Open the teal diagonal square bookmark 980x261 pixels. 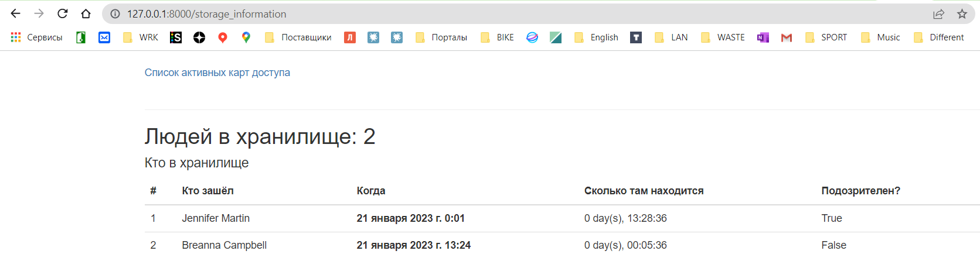coord(556,37)
